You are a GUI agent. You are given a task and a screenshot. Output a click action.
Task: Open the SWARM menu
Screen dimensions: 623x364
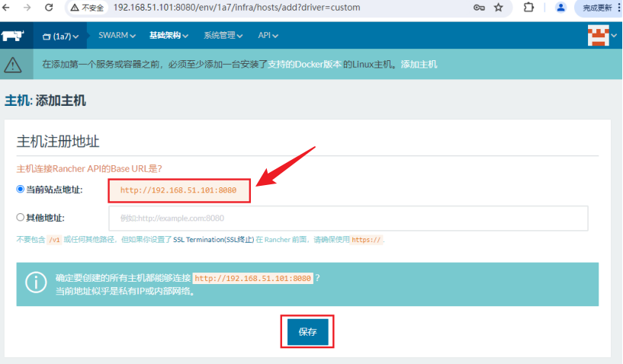[117, 35]
